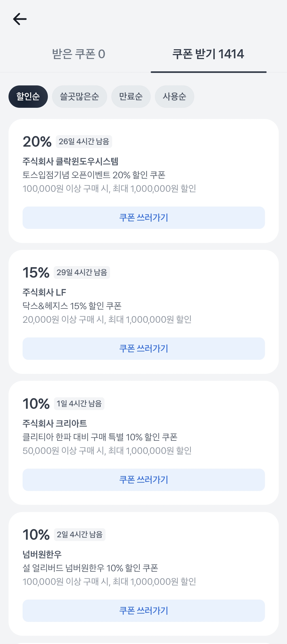Tap the 넘버원한우 seller name

pos(42,555)
